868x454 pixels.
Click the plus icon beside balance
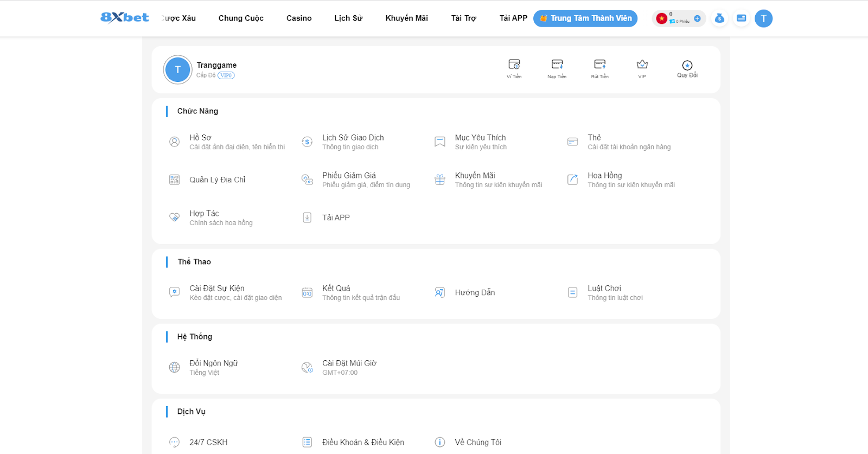(x=697, y=18)
